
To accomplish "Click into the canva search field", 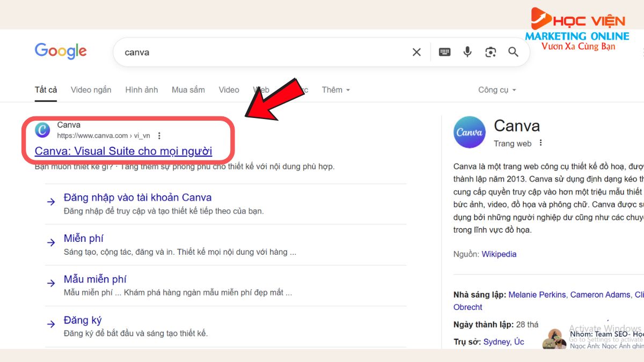I will pos(263,52).
